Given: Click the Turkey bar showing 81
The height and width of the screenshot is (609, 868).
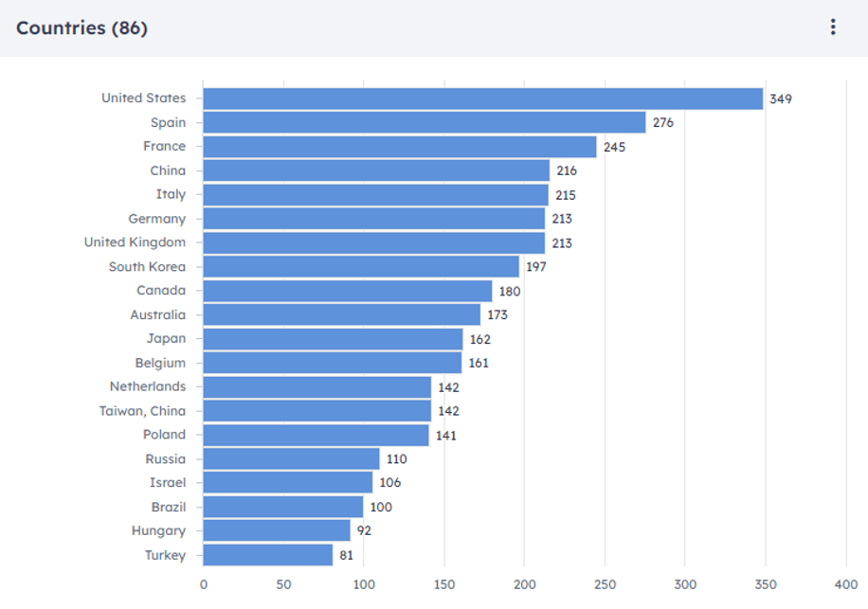Looking at the screenshot, I should [268, 555].
